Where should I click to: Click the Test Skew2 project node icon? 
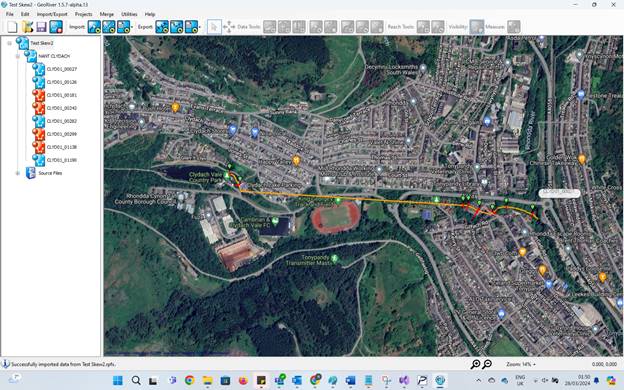click(x=22, y=43)
